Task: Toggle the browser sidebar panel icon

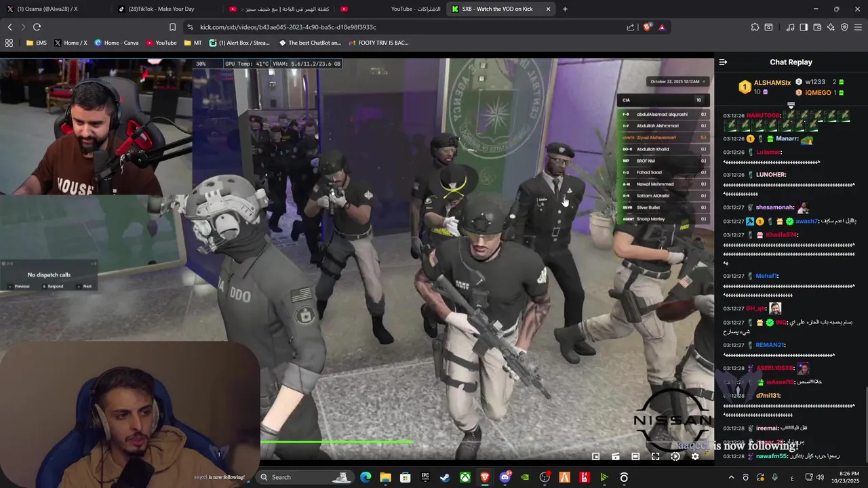Action: point(804,27)
